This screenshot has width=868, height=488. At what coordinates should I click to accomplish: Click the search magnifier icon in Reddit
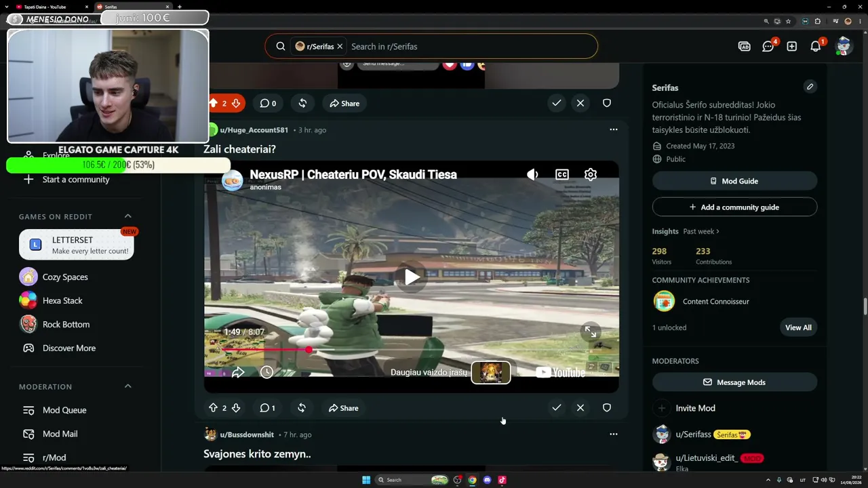click(x=280, y=46)
